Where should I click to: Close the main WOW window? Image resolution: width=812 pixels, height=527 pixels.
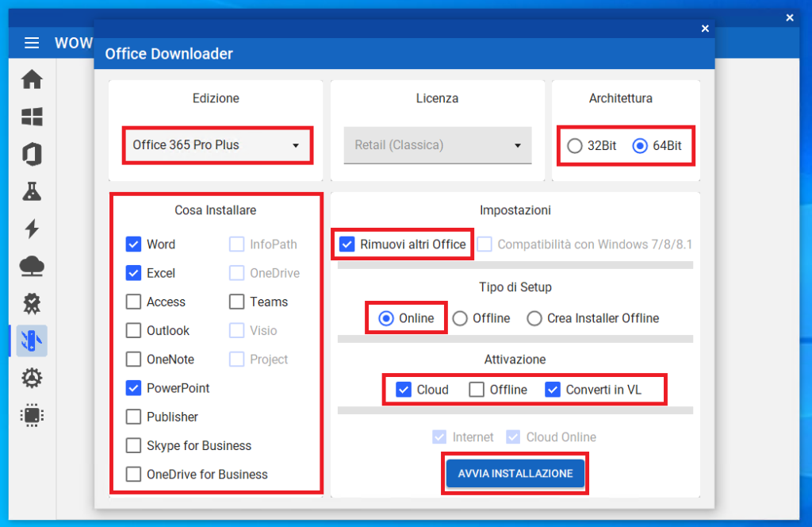point(789,17)
